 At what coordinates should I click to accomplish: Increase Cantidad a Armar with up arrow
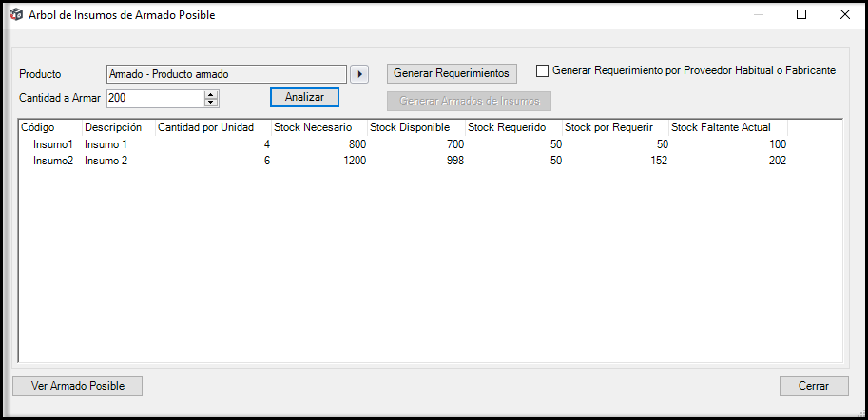210,95
